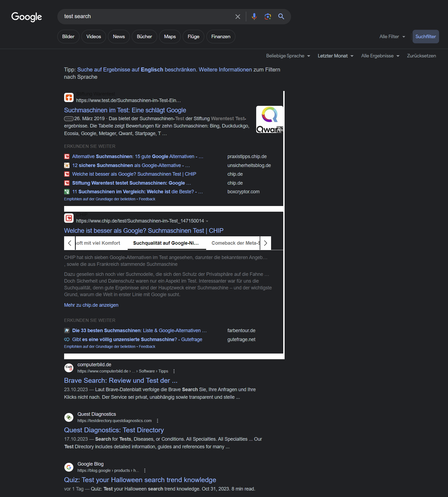
Task: Click 'Welche ist besser als Google?' link beside chip.de
Action: 134,174
